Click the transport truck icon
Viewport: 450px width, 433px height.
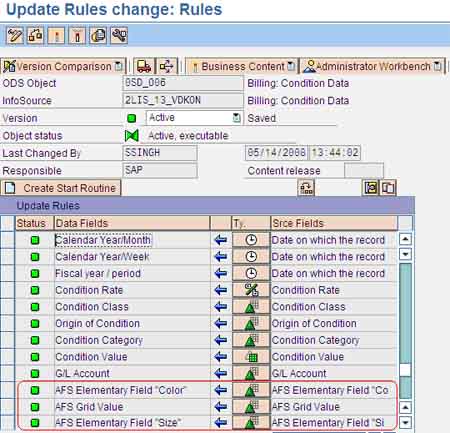[x=144, y=66]
